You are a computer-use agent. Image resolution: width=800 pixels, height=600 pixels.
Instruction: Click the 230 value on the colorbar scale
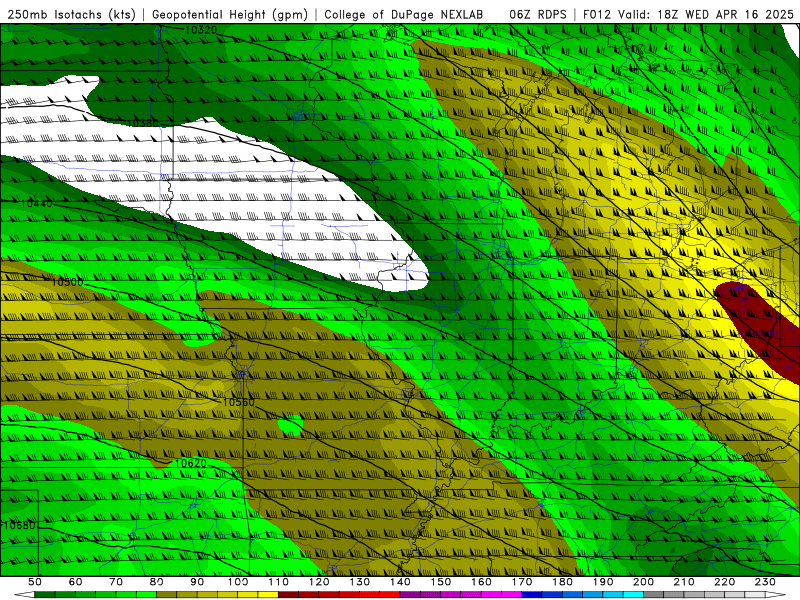coord(765,582)
